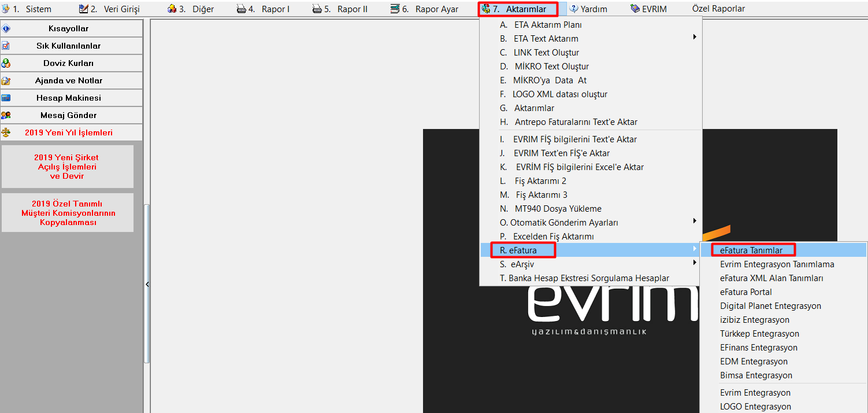Image resolution: width=868 pixels, height=413 pixels.
Task: Click the Sistem menu icon
Action: (6, 9)
